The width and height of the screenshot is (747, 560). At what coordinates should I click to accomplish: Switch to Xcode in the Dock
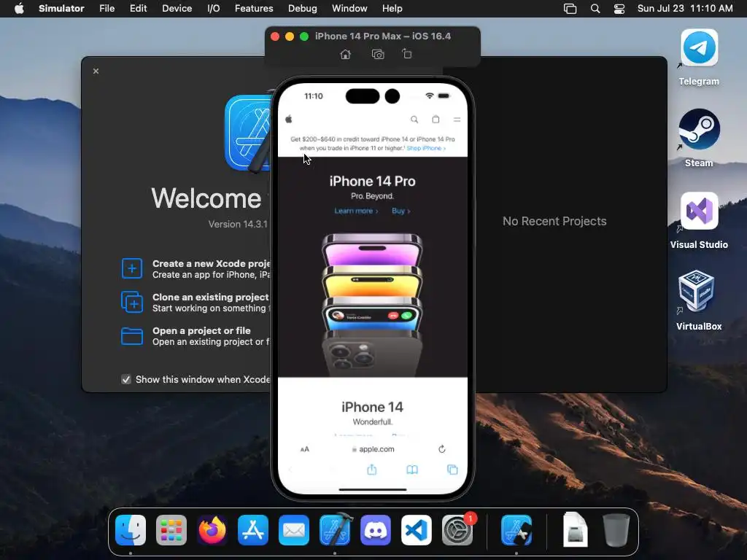(x=335, y=530)
